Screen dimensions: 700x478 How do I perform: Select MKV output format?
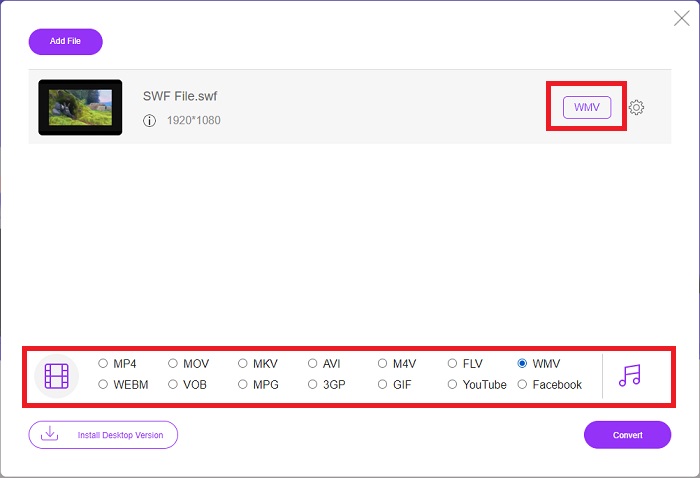tap(242, 363)
